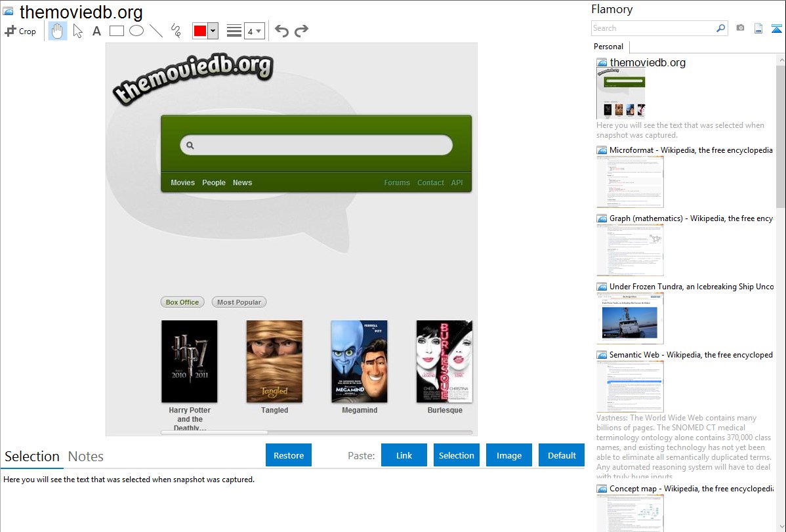This screenshot has width=786, height=532.
Task: Select the ellipse shape tool
Action: (136, 31)
